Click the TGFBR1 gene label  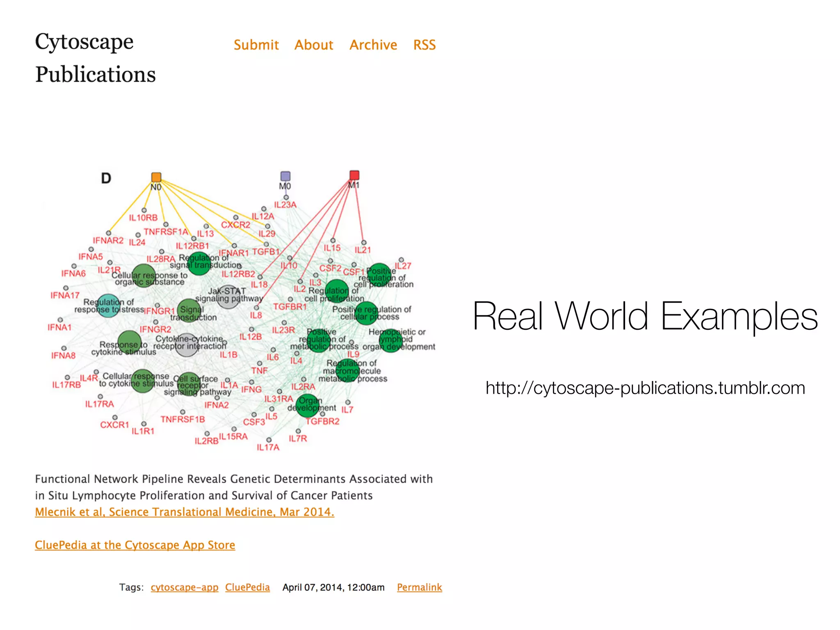click(290, 307)
